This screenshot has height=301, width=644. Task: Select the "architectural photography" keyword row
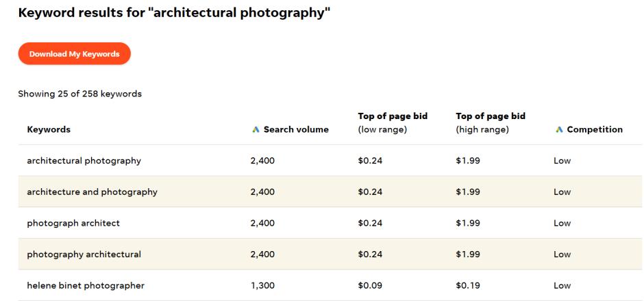[84, 161]
